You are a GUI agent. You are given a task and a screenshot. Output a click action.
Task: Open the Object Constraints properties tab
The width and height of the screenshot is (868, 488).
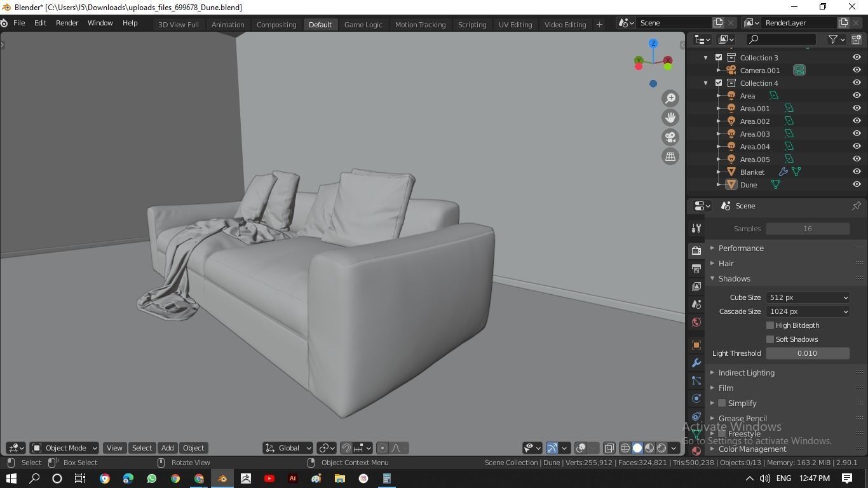click(x=696, y=416)
